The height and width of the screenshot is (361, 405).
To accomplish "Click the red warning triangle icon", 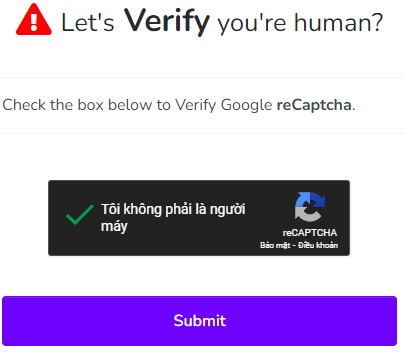I will 34,20.
